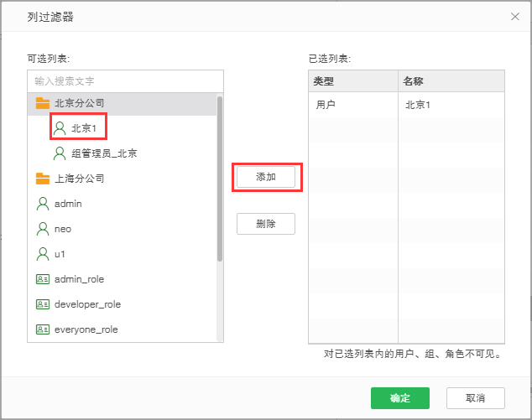Click the 北京分公司 folder icon
This screenshot has height=420, width=532.
tap(42, 103)
